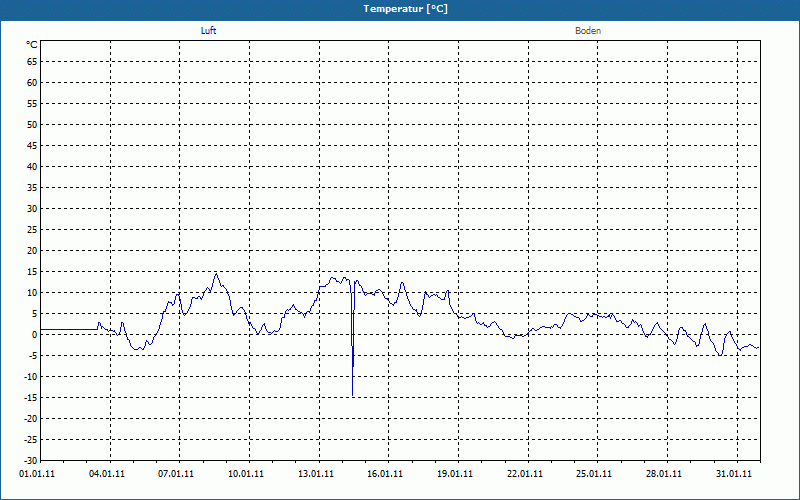Click the 16.01.11 date axis label
The image size is (800, 500).
coord(385,473)
